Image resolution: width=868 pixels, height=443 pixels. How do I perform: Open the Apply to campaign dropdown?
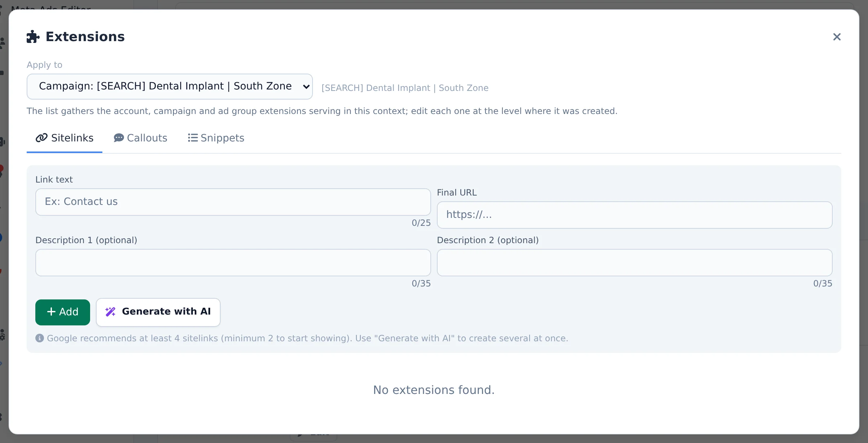(169, 87)
